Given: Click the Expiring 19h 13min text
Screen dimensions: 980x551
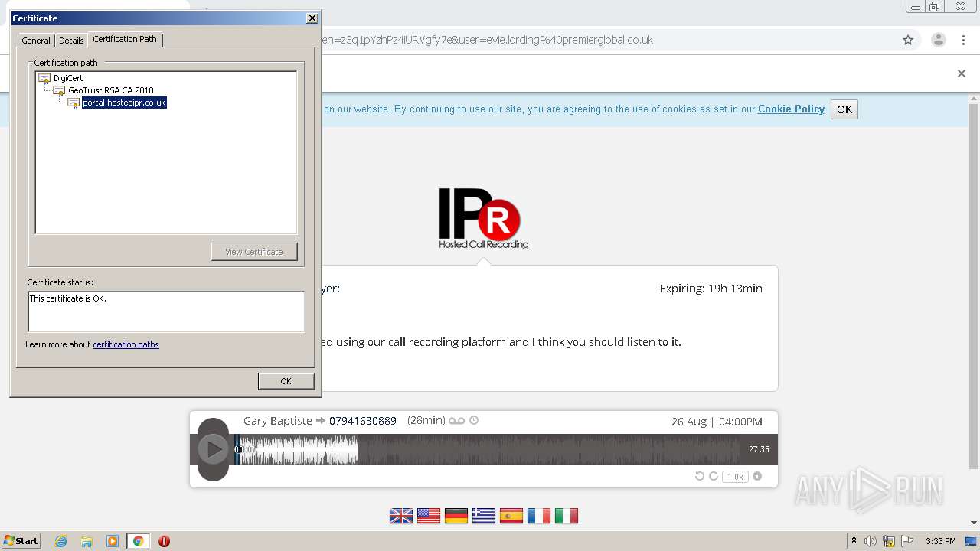Looking at the screenshot, I should pos(711,289).
